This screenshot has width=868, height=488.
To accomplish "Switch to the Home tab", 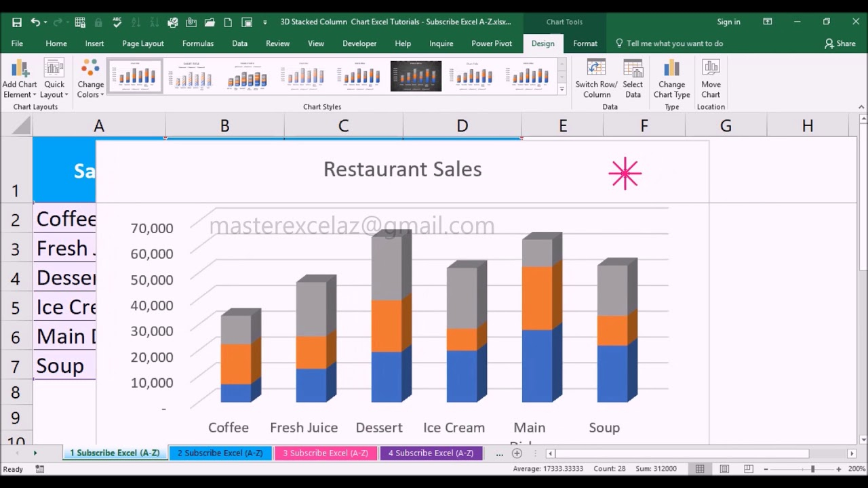I will pos(56,43).
